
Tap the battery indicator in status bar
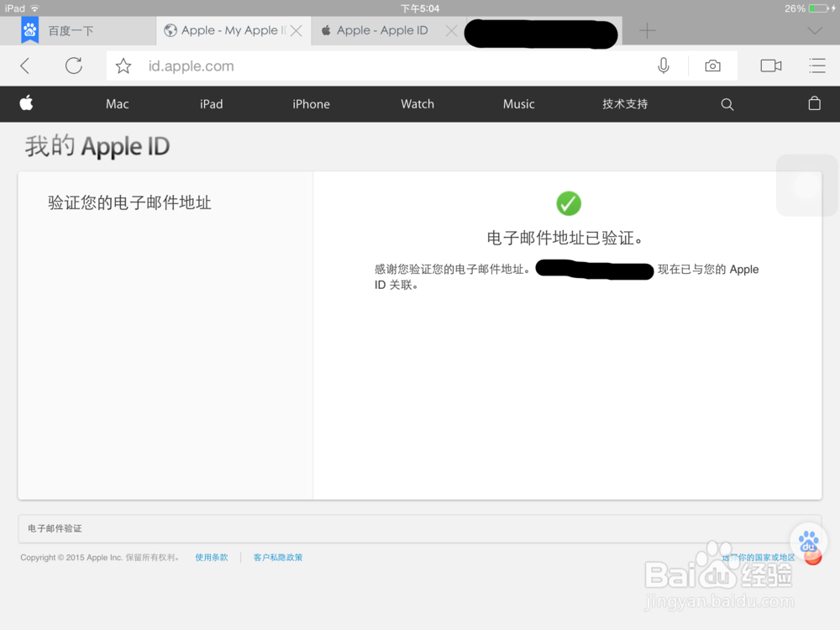(x=820, y=8)
